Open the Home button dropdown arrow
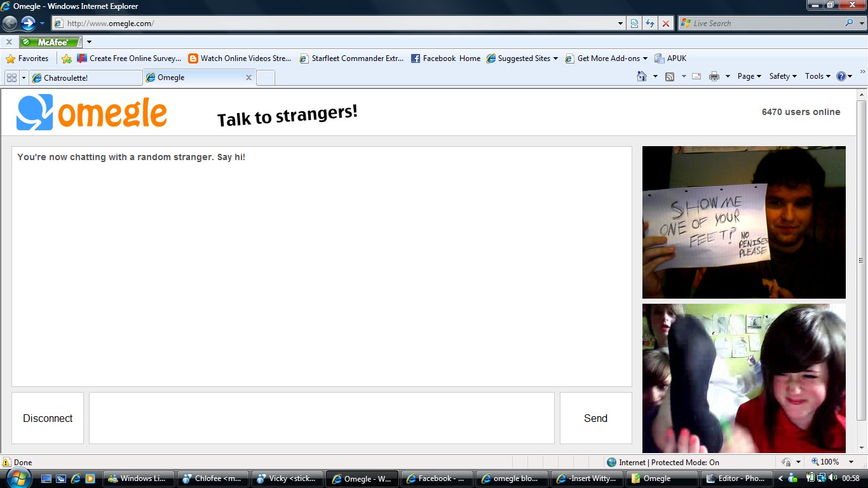The height and width of the screenshot is (488, 868). pos(654,76)
